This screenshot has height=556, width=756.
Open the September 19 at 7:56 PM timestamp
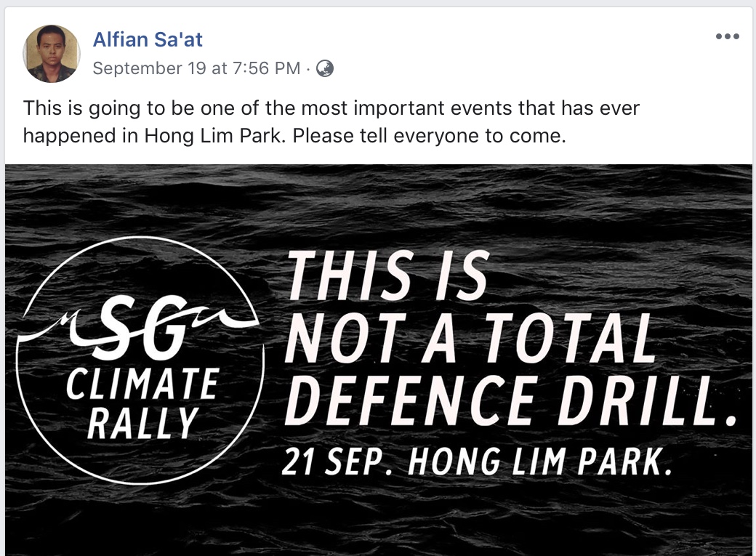[x=196, y=68]
